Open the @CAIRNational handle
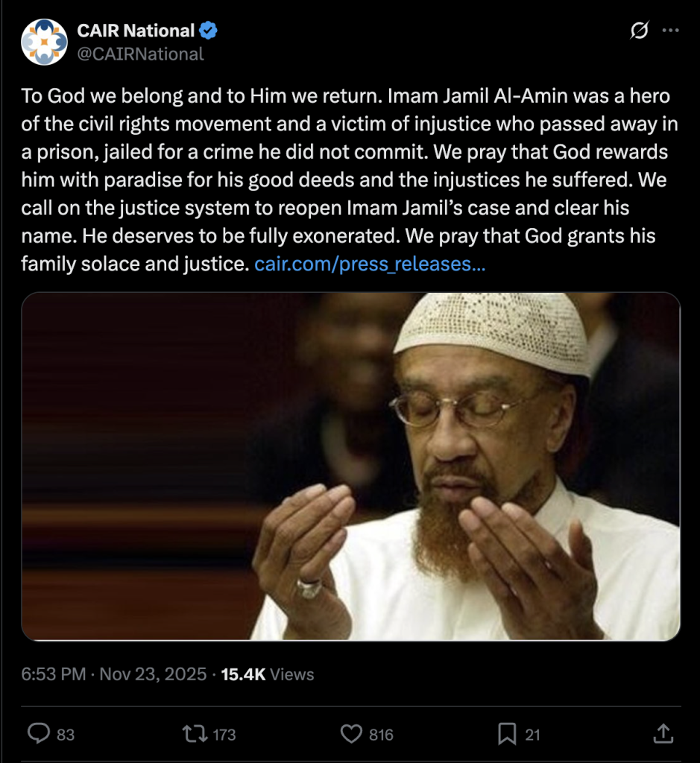700x763 pixels. point(140,54)
